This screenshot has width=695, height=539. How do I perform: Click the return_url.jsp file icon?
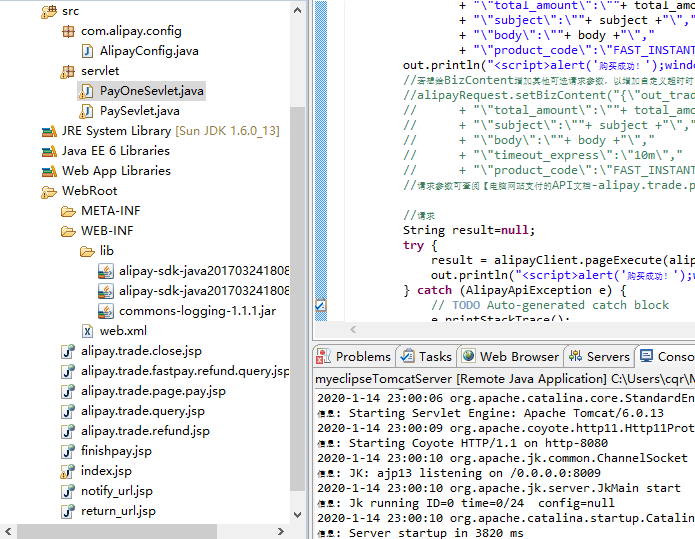[x=68, y=511]
